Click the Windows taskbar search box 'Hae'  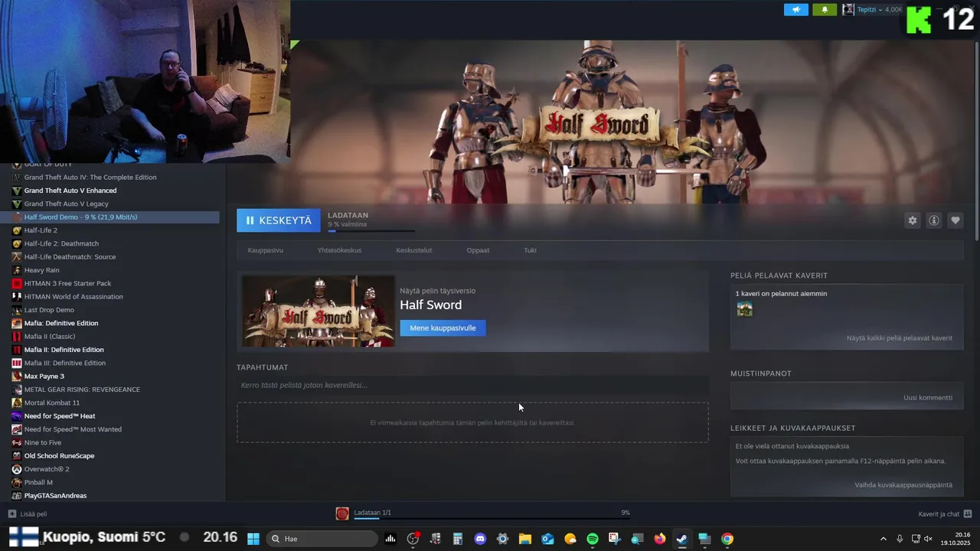point(322,539)
